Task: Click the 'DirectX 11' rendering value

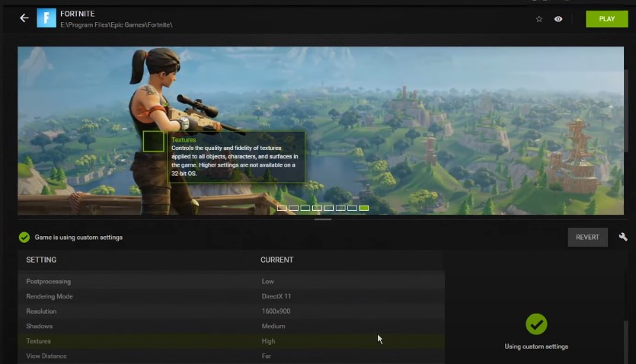Action: 276,296
